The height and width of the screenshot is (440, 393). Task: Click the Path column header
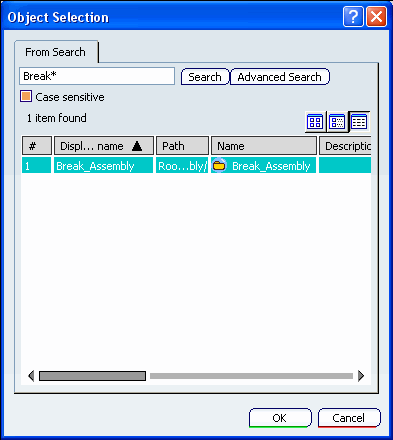(182, 146)
